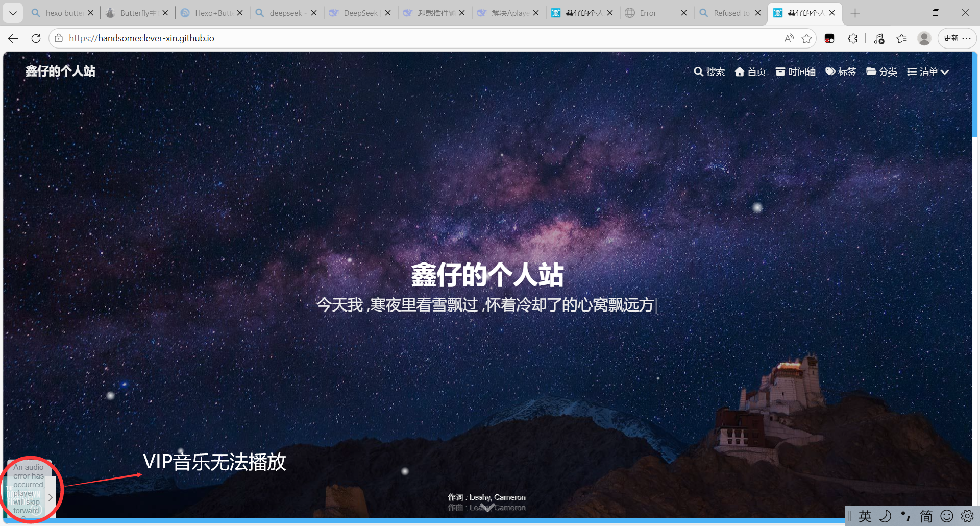Viewport: 980px width, 526px height.
Task: Open the 标签 tags page
Action: pyautogui.click(x=841, y=72)
